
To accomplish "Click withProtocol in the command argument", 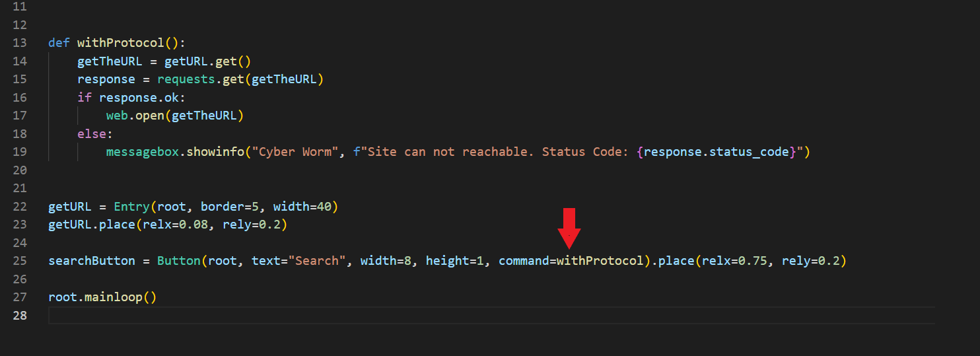I will click(x=600, y=261).
